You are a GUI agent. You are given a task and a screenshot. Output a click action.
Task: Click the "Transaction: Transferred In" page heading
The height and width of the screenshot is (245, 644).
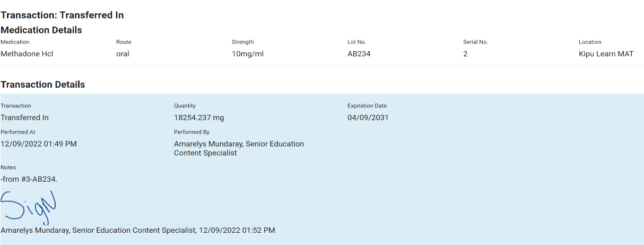tap(62, 15)
